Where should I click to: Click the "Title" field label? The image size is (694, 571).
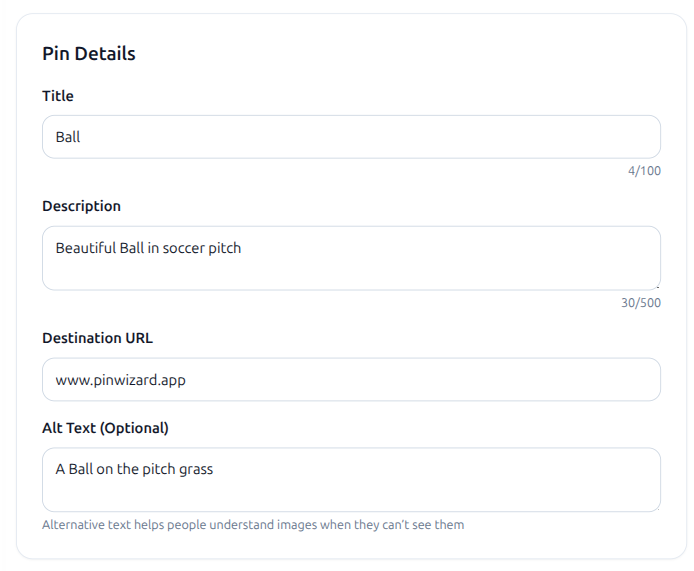(58, 96)
